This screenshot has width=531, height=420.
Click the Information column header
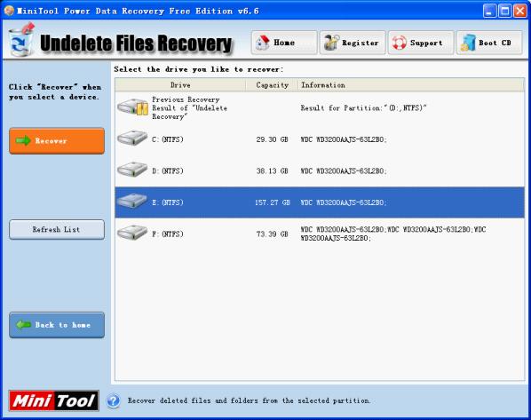click(411, 85)
